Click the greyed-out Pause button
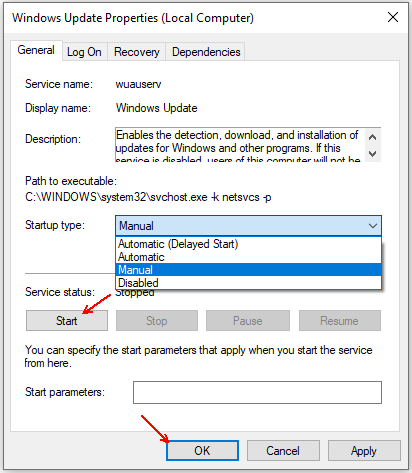This screenshot has width=412, height=473. pos(248,321)
